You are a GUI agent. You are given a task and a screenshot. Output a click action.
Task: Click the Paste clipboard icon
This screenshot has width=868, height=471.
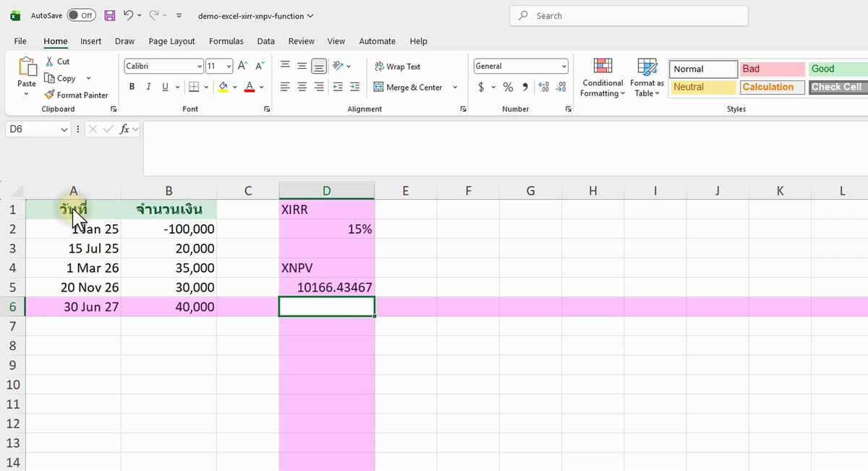coord(26,67)
